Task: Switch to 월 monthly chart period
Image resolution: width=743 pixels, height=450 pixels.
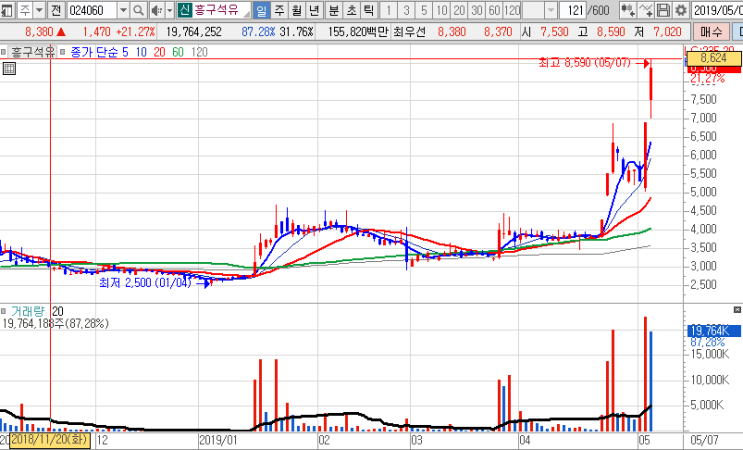Action: coord(297,9)
